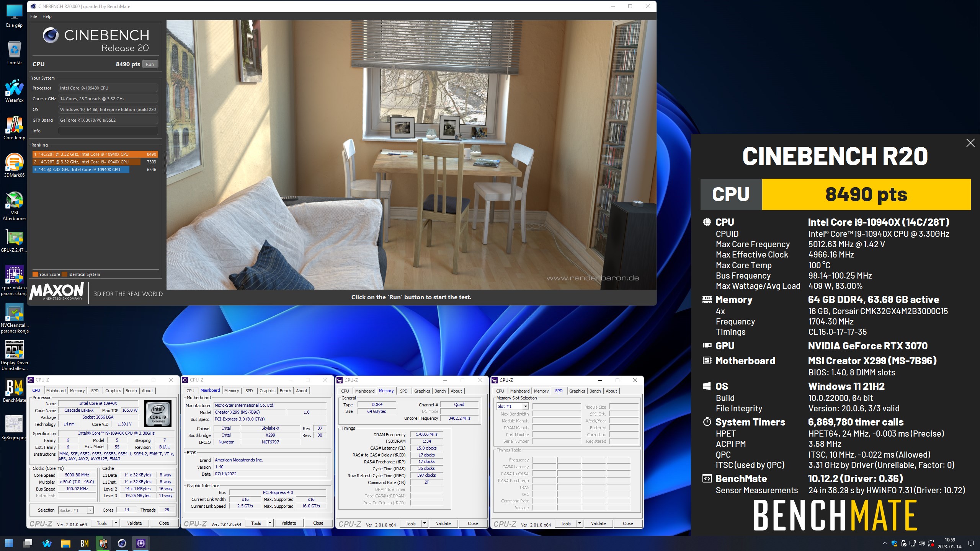Select ranking entry 1 scoring 8490
This screenshot has width=980, height=551.
pyautogui.click(x=95, y=154)
